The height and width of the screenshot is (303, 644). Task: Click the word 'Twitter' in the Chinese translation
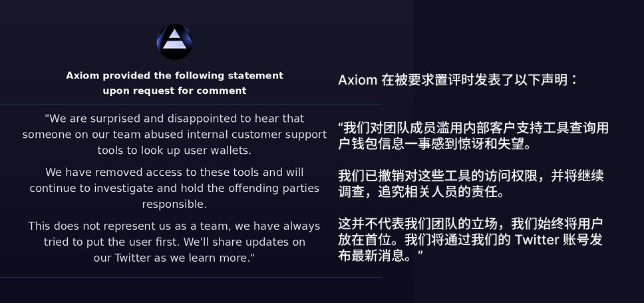(536, 240)
